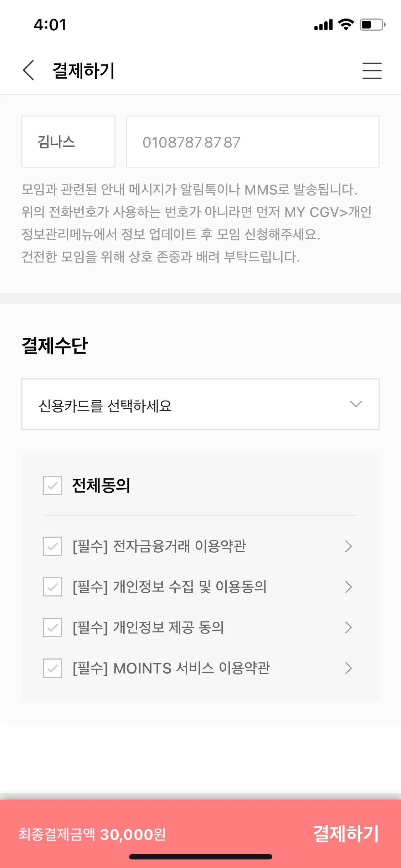The width and height of the screenshot is (401, 868).
Task: Tap the 결제하기 payment button at bottom
Action: click(x=346, y=834)
